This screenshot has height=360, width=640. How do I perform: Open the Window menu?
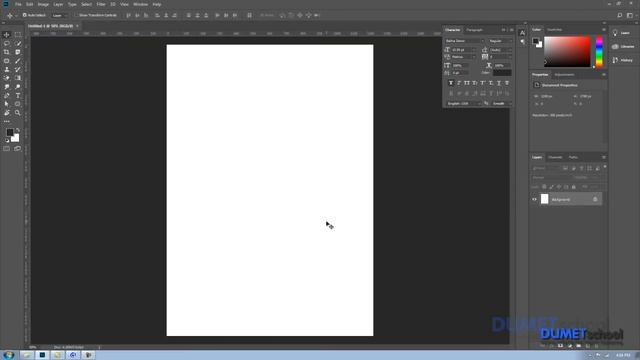click(x=140, y=4)
